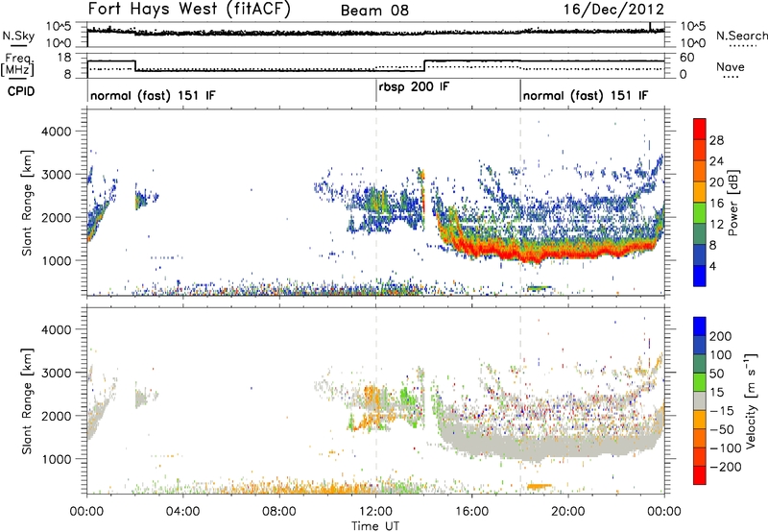Click the 'CPID' row label
768x532 pixels.
pos(21,91)
